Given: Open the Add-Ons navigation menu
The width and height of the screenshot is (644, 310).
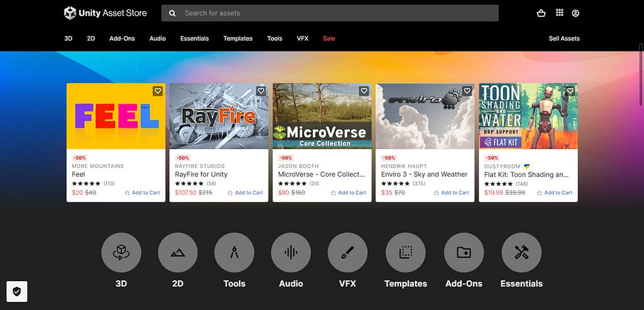Looking at the screenshot, I should click(x=122, y=38).
